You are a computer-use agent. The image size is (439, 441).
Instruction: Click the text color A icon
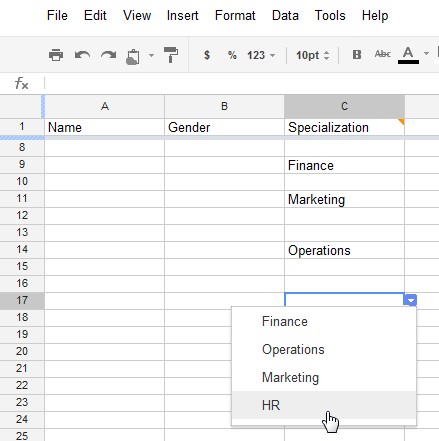(408, 55)
